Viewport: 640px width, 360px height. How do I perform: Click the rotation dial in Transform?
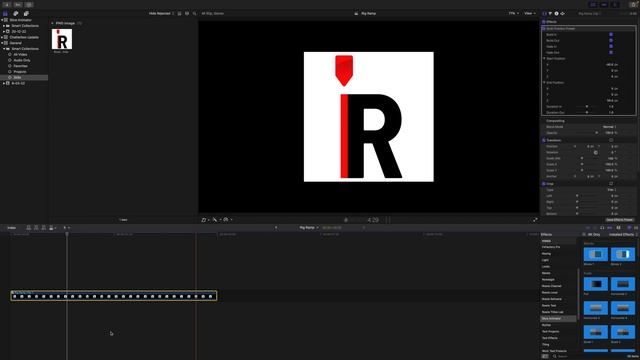click(596, 152)
